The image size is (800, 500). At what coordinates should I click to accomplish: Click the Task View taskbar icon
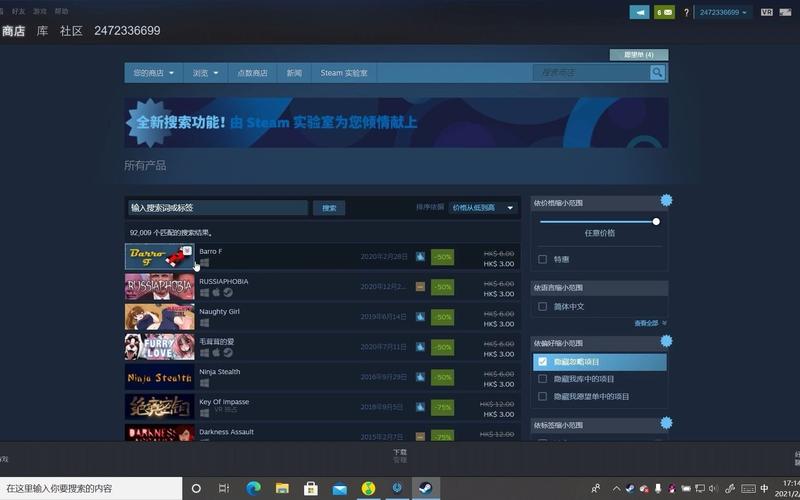[x=223, y=488]
